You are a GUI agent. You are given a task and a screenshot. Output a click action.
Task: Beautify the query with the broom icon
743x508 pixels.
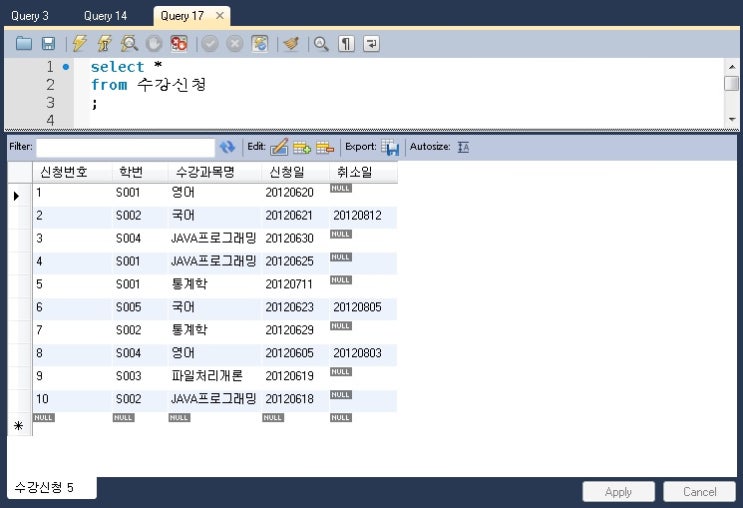(x=291, y=44)
